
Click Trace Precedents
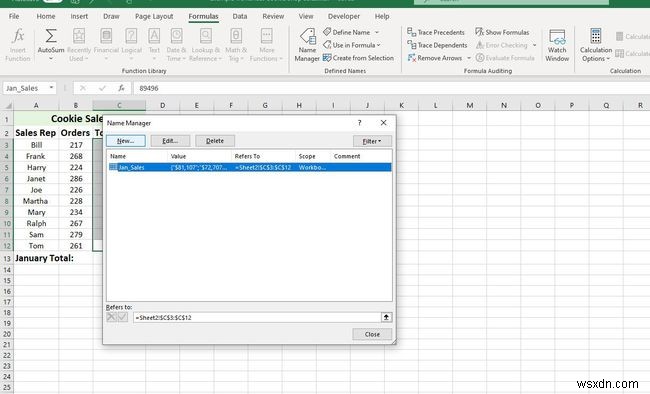[436, 32]
